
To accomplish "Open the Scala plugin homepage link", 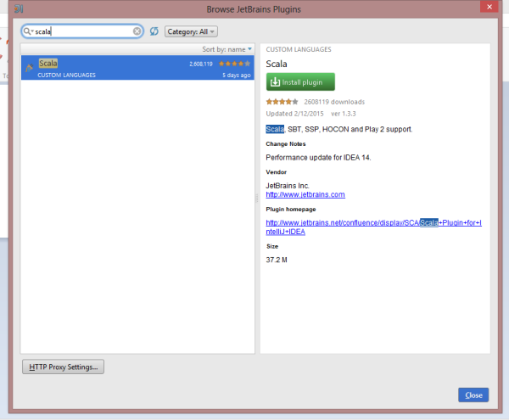I will pyautogui.click(x=373, y=227).
